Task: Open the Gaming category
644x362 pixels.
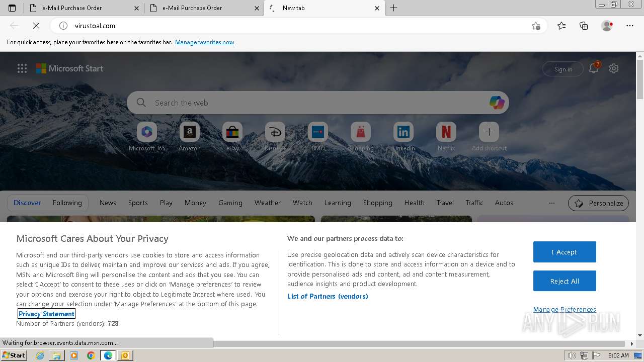Action: pyautogui.click(x=230, y=203)
